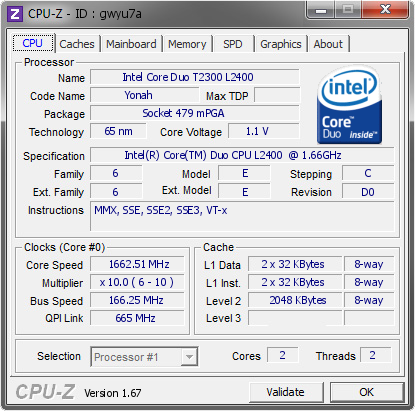Click the L1 Inst. 8-way associativity value
The width and height of the screenshot is (415, 411).
click(x=369, y=282)
